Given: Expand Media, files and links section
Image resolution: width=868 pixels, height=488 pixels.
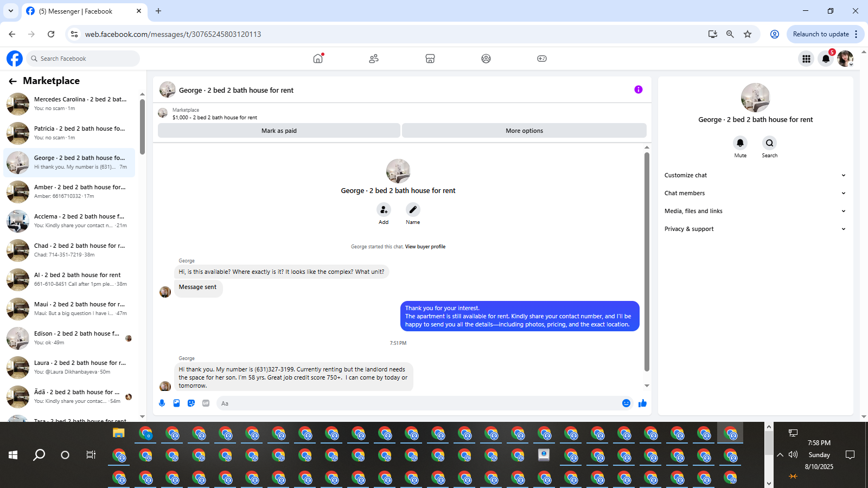Looking at the screenshot, I should click(x=755, y=211).
